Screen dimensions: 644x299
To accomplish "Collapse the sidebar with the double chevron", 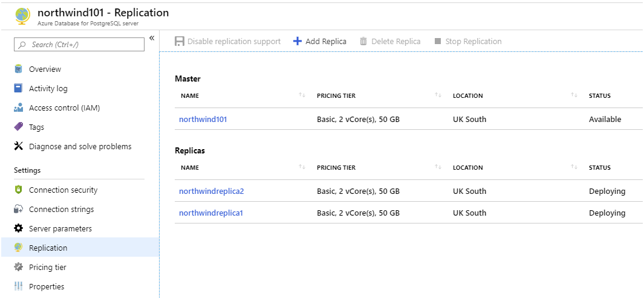I will [152, 38].
